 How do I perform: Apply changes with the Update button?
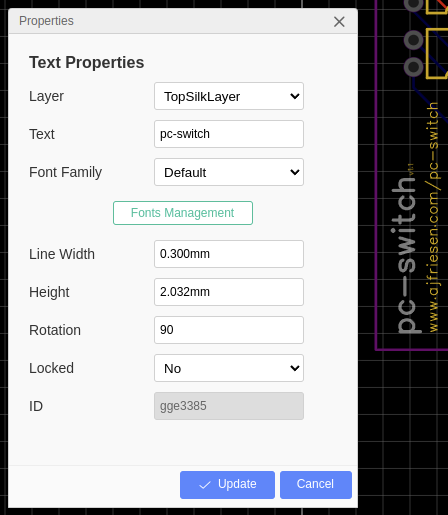click(x=227, y=485)
